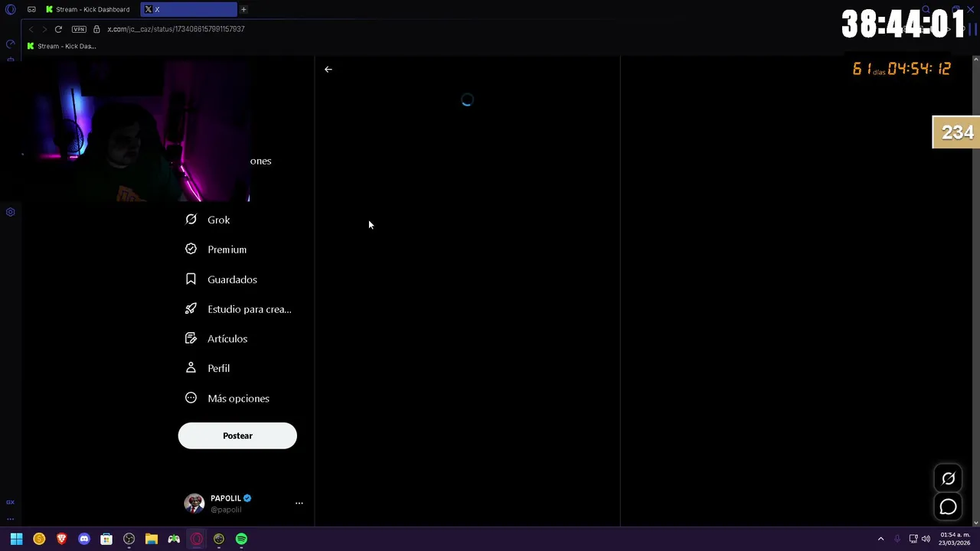Open Estudio para creadores rocket item
Screen dimensions: 980x551
[238, 309]
